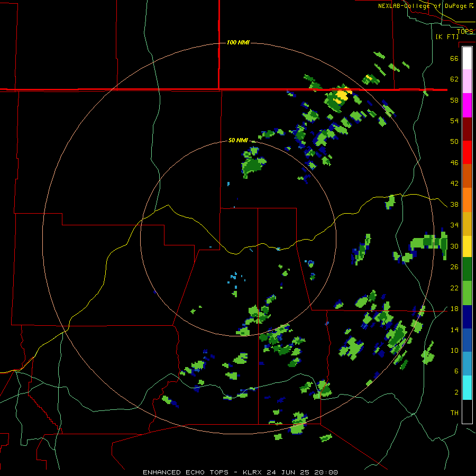Click the dark green 26 kft legend swatch

(467, 269)
